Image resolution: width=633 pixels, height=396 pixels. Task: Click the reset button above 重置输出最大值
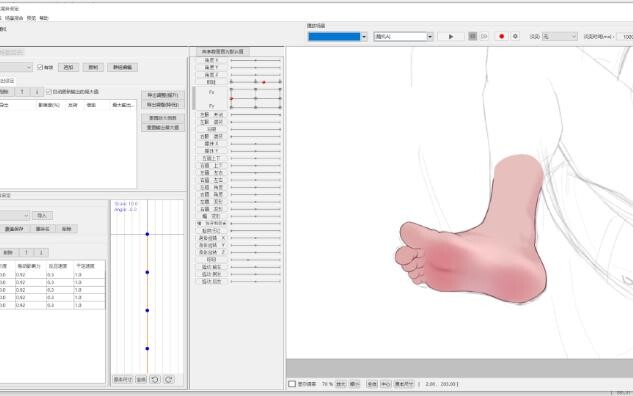[163, 118]
